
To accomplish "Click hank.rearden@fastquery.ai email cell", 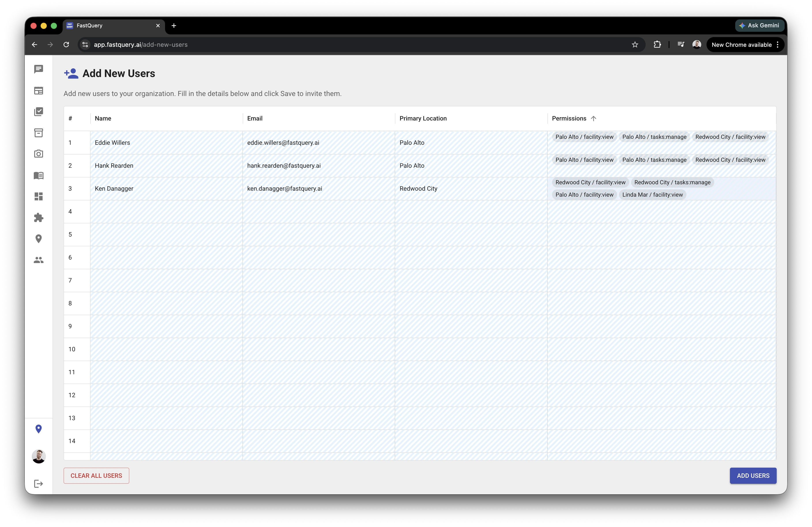I will point(319,166).
